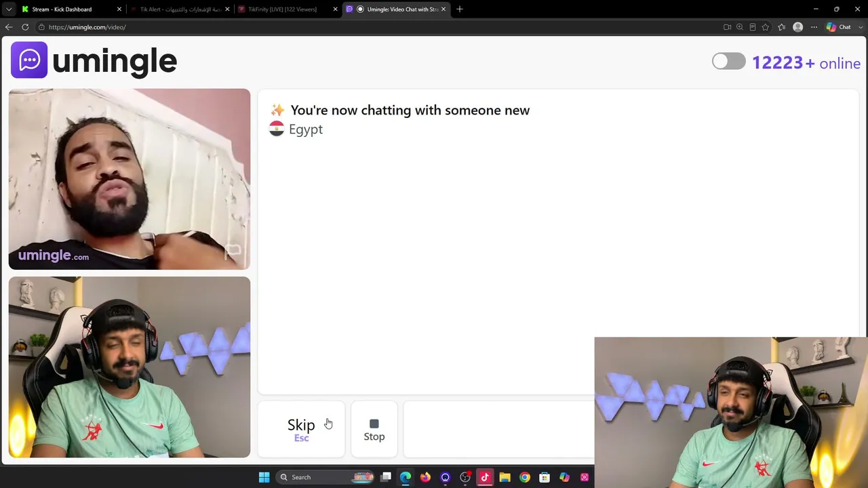Image resolution: width=868 pixels, height=488 pixels.
Task: Open the zoom magnifier in the address bar
Action: 740,27
